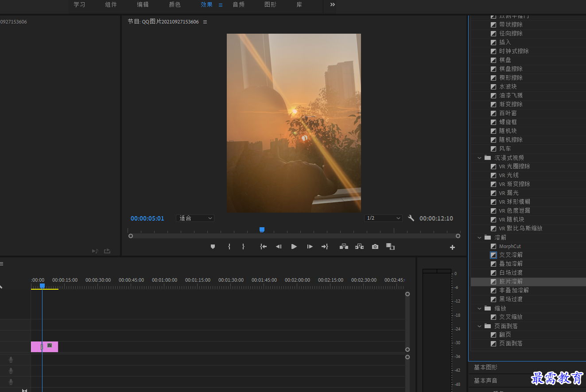Select the 交叉缩放 transition

511,317
